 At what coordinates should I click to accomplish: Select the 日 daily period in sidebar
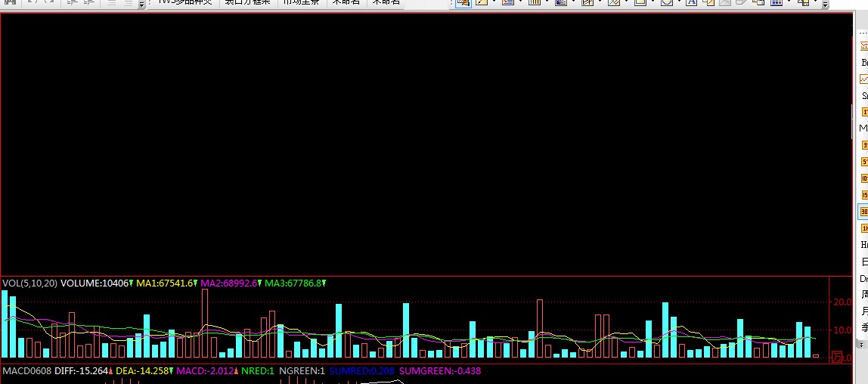[x=864, y=262]
